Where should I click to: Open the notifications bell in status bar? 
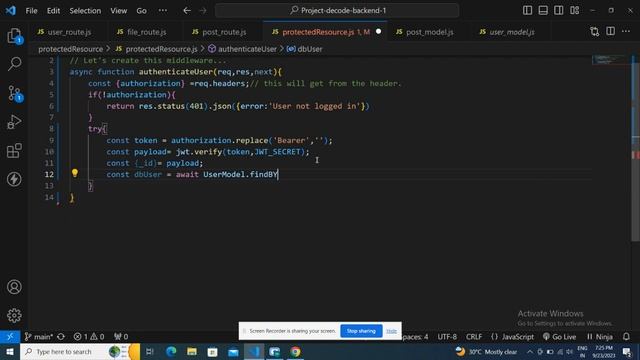(626, 337)
